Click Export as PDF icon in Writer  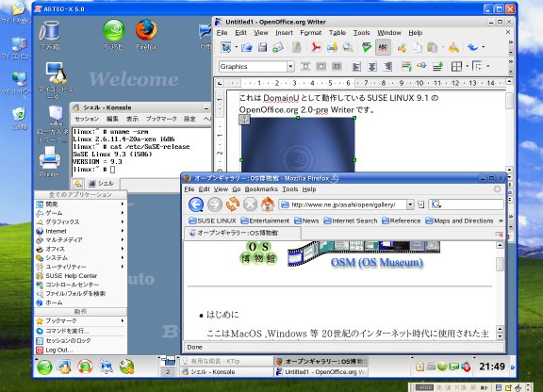[x=316, y=47]
